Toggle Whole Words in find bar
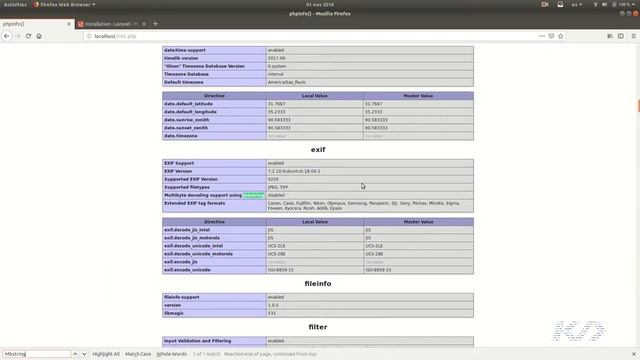This screenshot has height=360, width=640. point(171,354)
